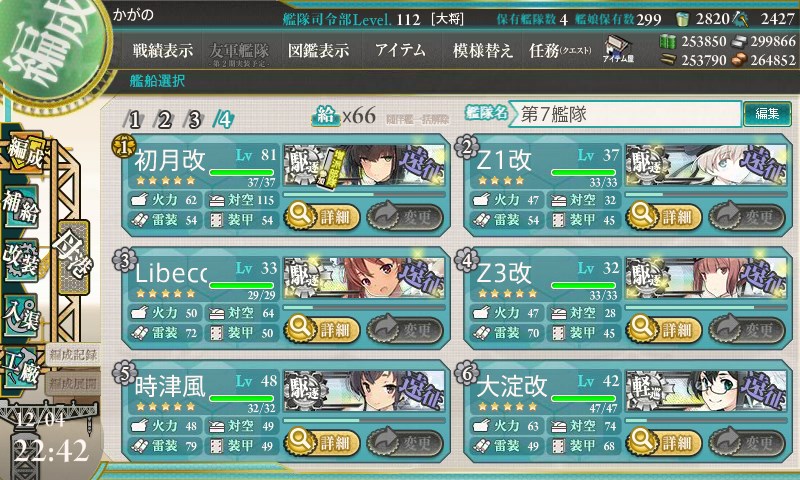Click the 編集 edit fleet name button
Image resolution: width=800 pixels, height=480 pixels.
point(767,113)
